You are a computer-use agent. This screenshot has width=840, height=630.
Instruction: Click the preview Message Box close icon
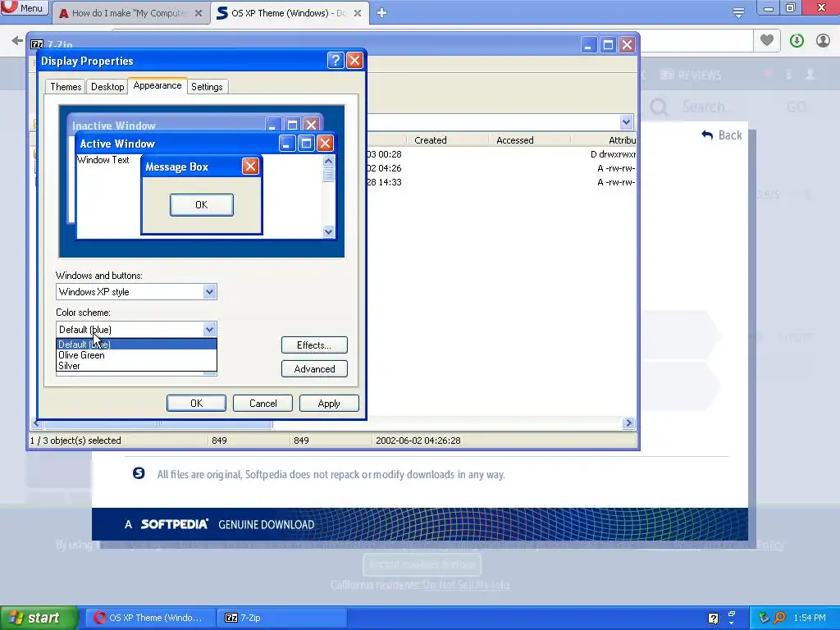click(x=250, y=167)
